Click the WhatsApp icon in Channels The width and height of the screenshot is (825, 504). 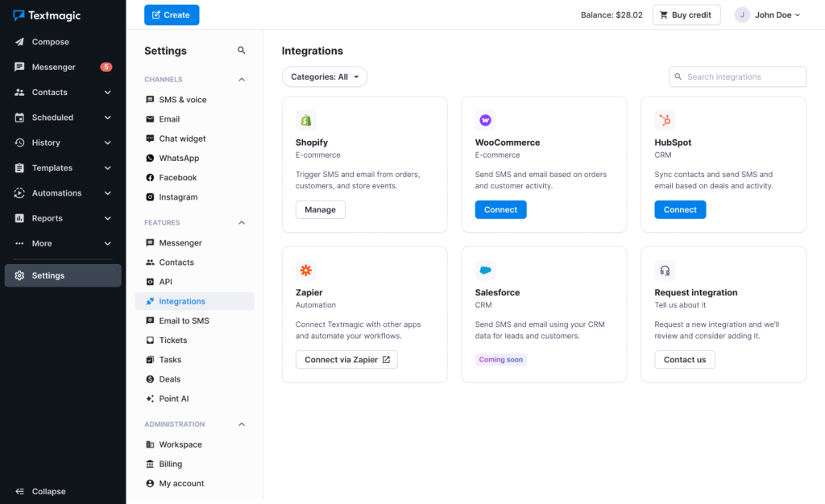point(150,158)
